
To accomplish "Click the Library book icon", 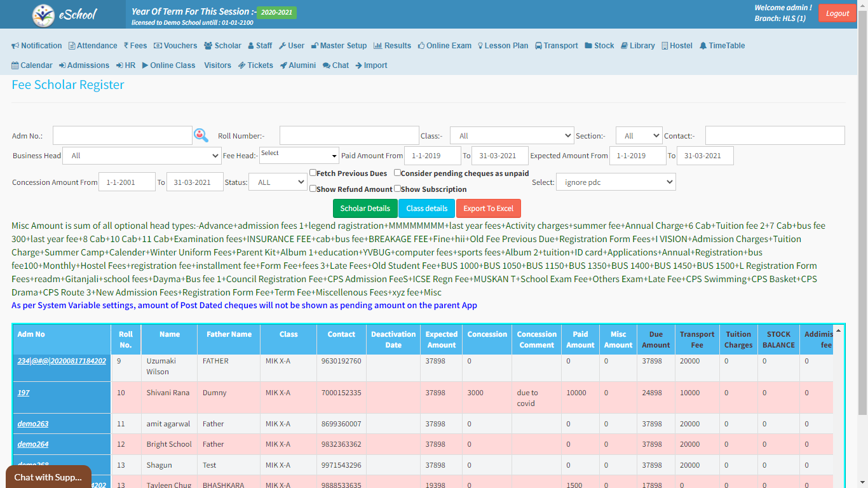I will [x=624, y=46].
